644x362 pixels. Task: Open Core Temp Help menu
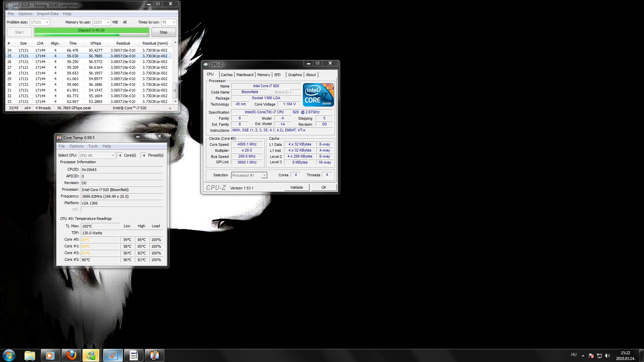(107, 146)
